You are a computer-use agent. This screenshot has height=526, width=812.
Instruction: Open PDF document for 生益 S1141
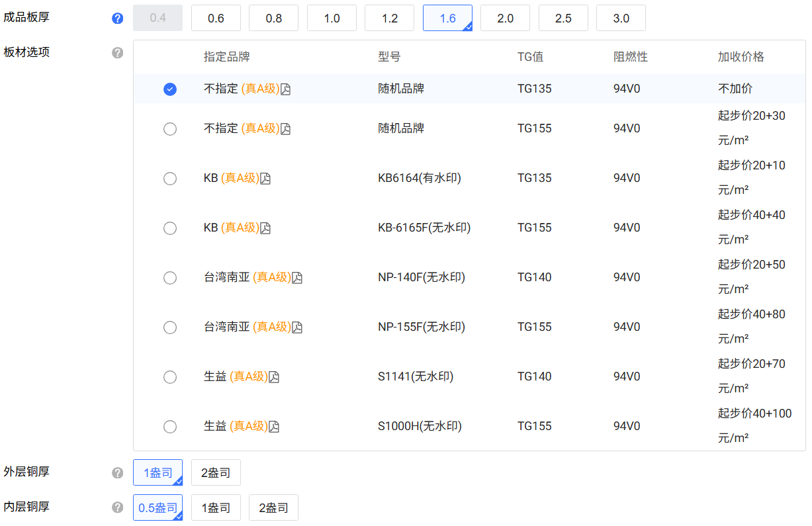coord(273,376)
